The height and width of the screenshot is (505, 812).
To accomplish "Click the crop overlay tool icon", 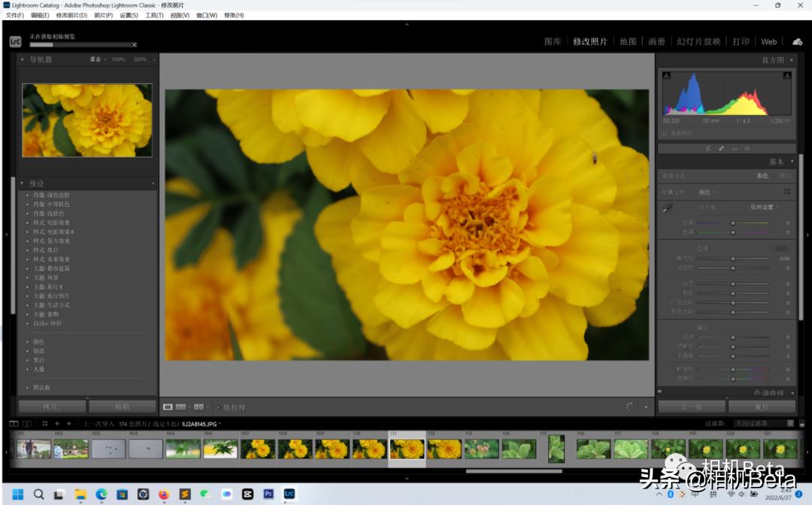I will (707, 149).
